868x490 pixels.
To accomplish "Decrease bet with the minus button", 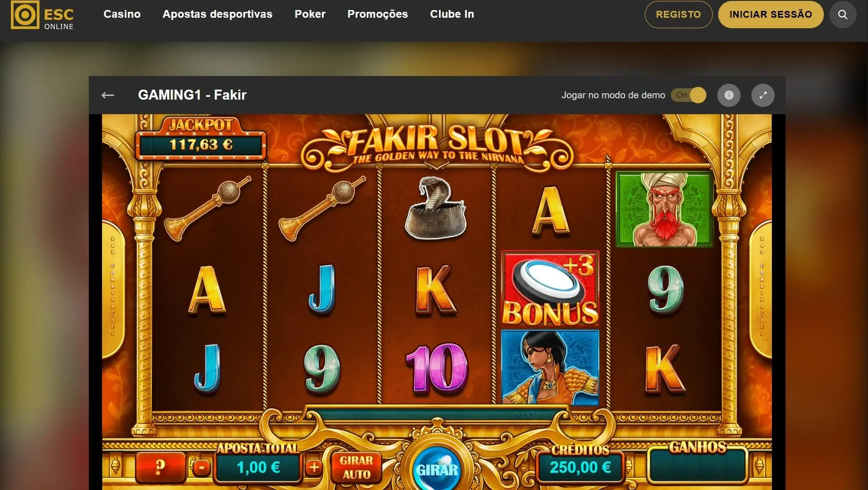I will click(201, 467).
